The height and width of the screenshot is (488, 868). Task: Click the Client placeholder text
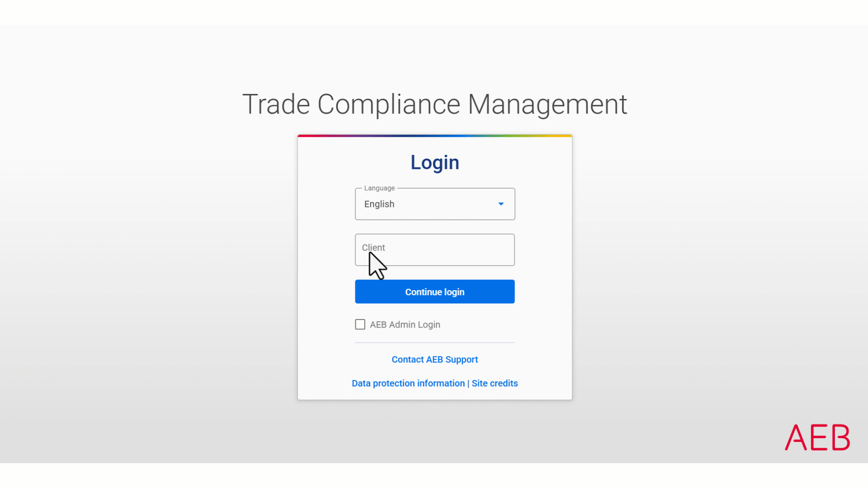pos(373,248)
